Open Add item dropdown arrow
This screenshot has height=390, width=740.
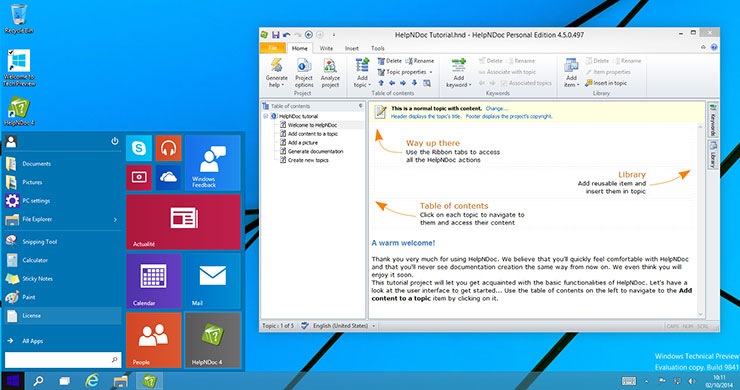click(578, 85)
